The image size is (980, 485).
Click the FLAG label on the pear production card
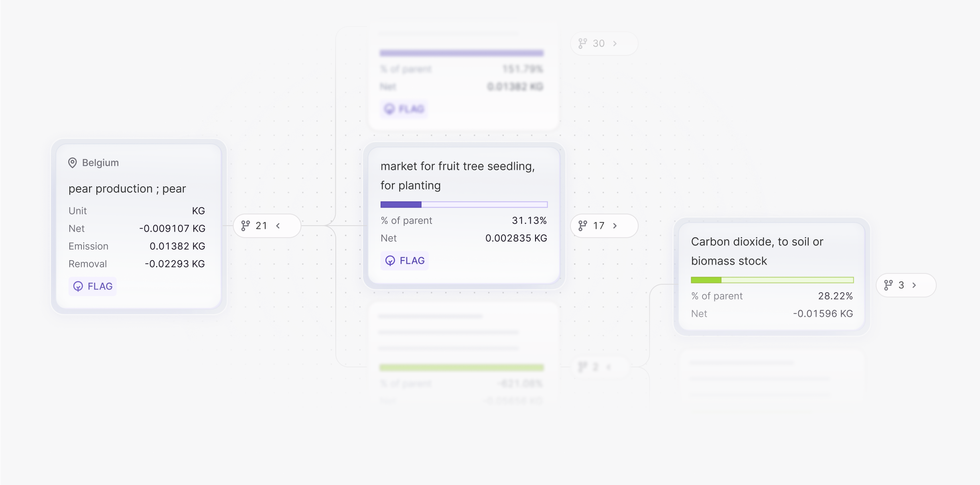click(x=100, y=286)
